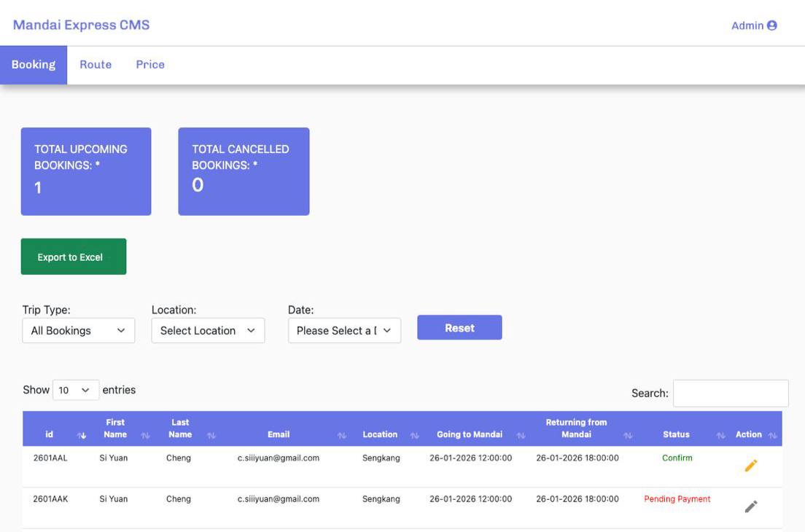Open the Total Upcoming Bookings card
The width and height of the screenshot is (805, 532).
[x=86, y=171]
